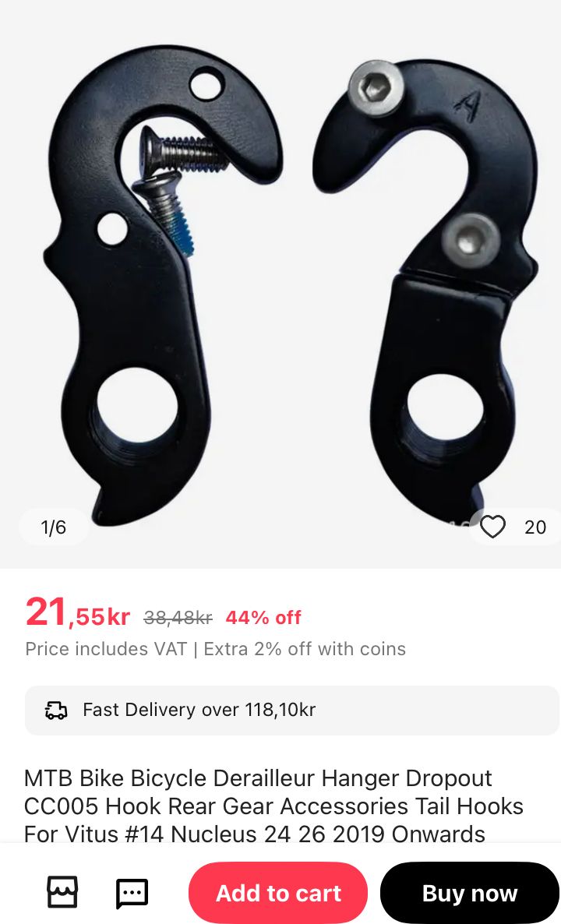The width and height of the screenshot is (561, 924).
Task: Click the delivery truck icon
Action: click(57, 710)
